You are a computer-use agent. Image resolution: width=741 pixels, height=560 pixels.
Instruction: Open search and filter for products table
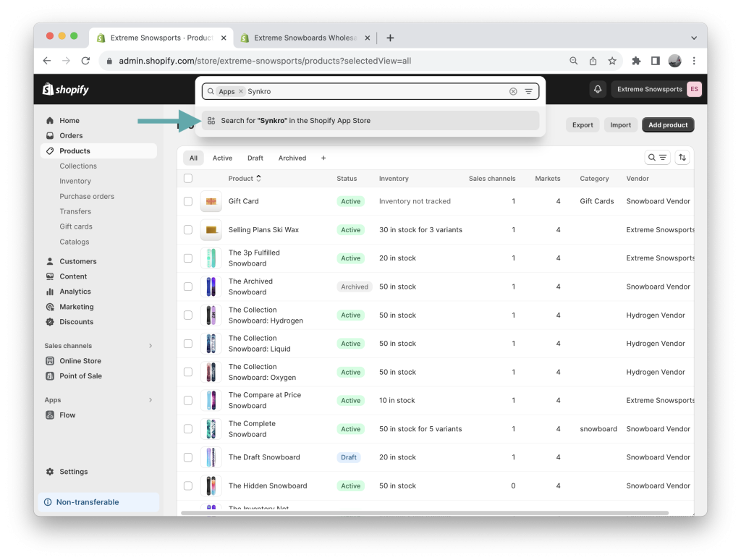[x=657, y=158]
